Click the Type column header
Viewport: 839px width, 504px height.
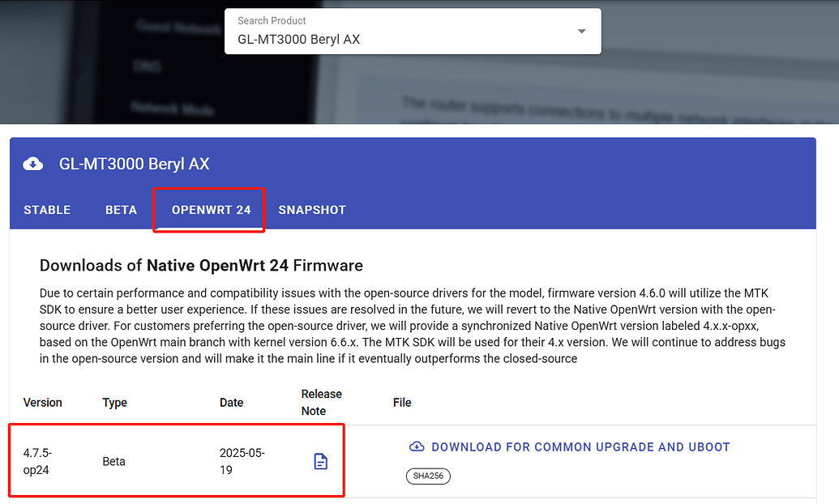tap(114, 403)
